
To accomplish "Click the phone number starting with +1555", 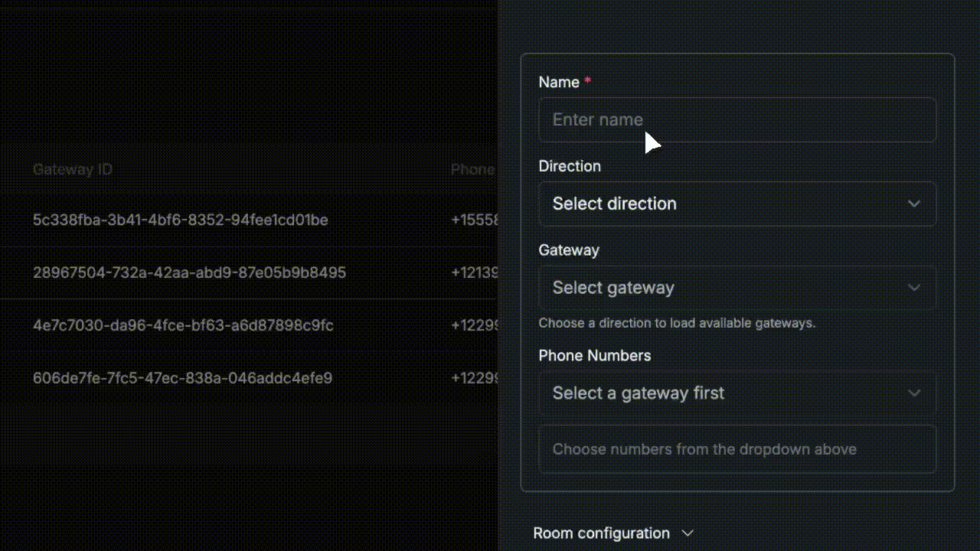I will (475, 220).
